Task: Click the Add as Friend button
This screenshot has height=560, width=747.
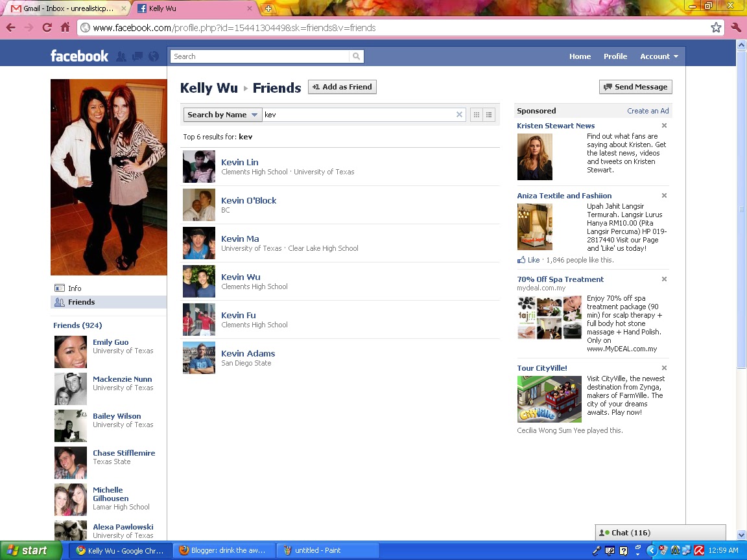Action: pyautogui.click(x=342, y=87)
